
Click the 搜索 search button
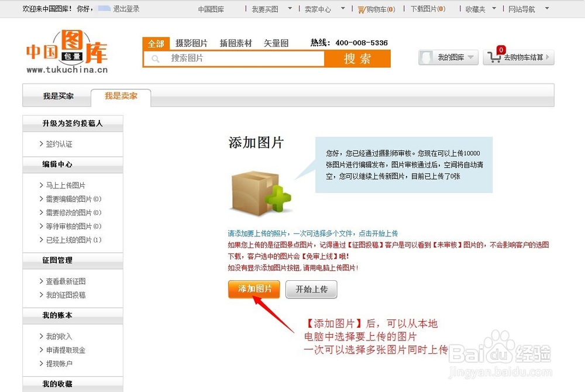coord(359,59)
